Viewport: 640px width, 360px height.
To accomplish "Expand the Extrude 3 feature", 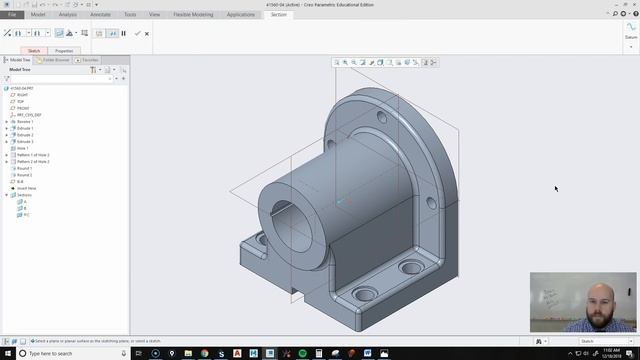I will point(7,142).
